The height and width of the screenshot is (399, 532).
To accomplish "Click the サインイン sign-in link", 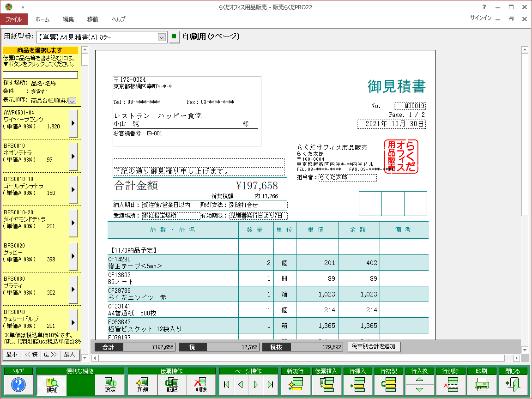I will coord(480,18).
